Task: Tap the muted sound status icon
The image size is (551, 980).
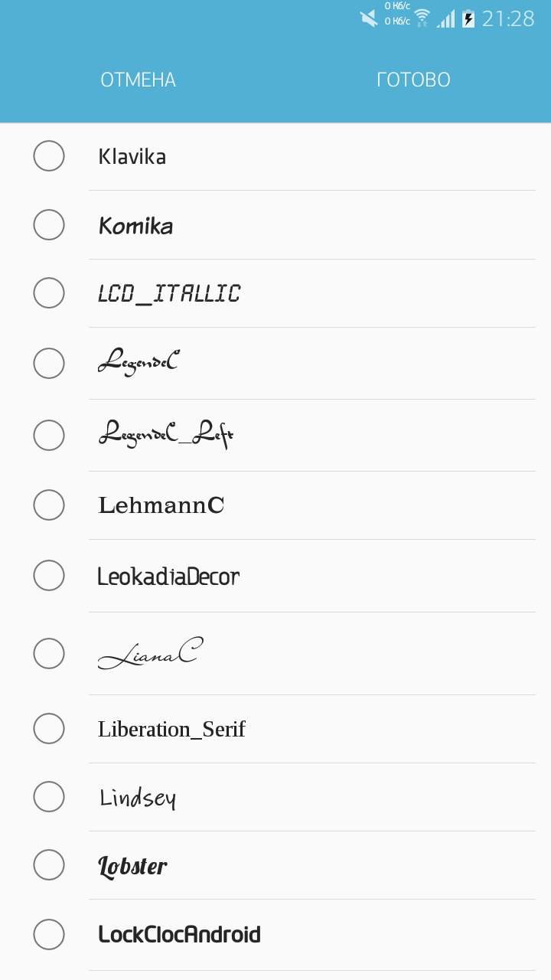Action: pyautogui.click(x=369, y=18)
